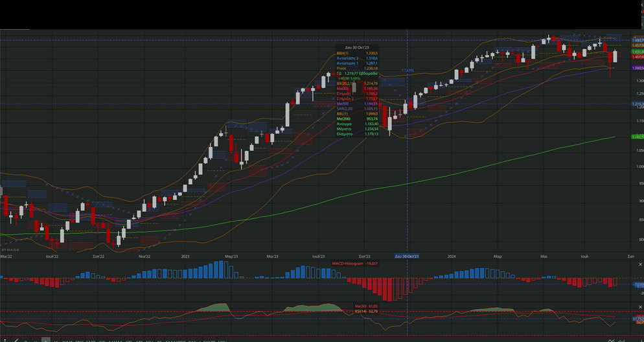This screenshot has height=342, width=644.
Task: Select the Me(30) 61,05 legend in RSI panel
Action: point(366,306)
